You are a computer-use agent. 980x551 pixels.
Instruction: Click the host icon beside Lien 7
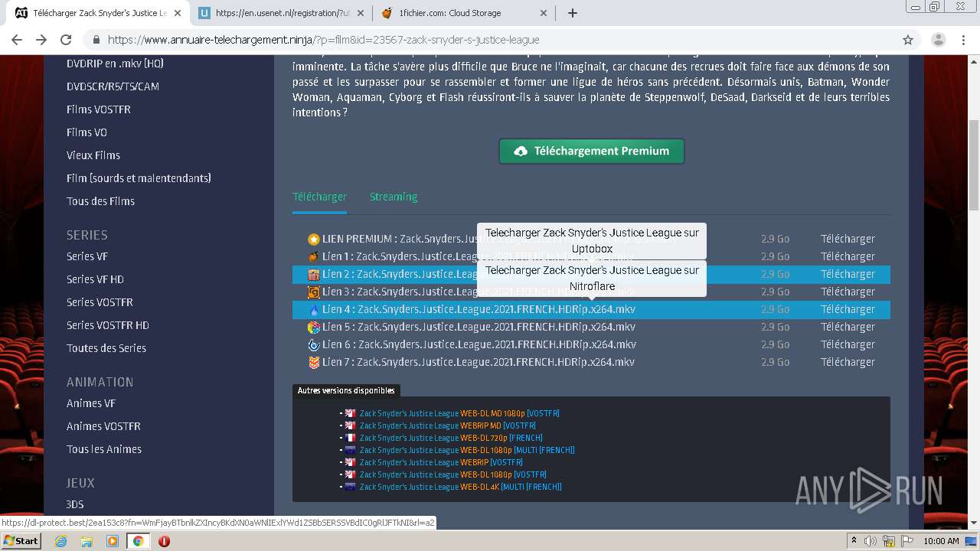coord(313,362)
